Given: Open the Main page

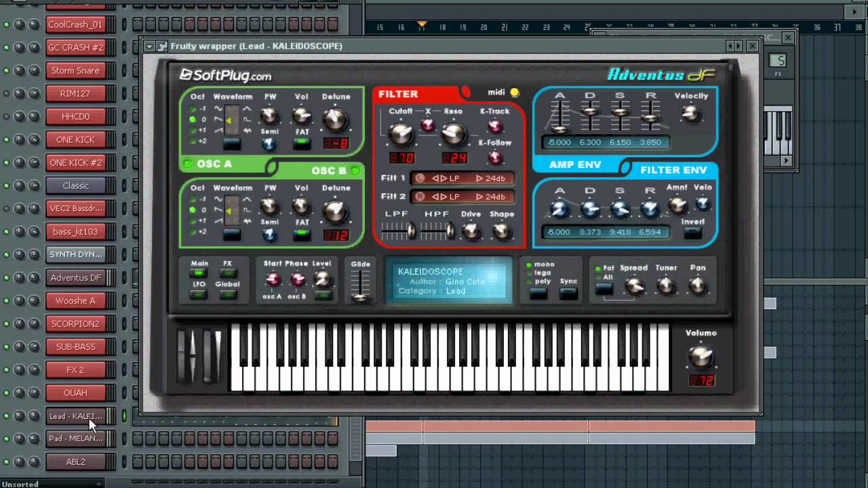Looking at the screenshot, I should [199, 273].
